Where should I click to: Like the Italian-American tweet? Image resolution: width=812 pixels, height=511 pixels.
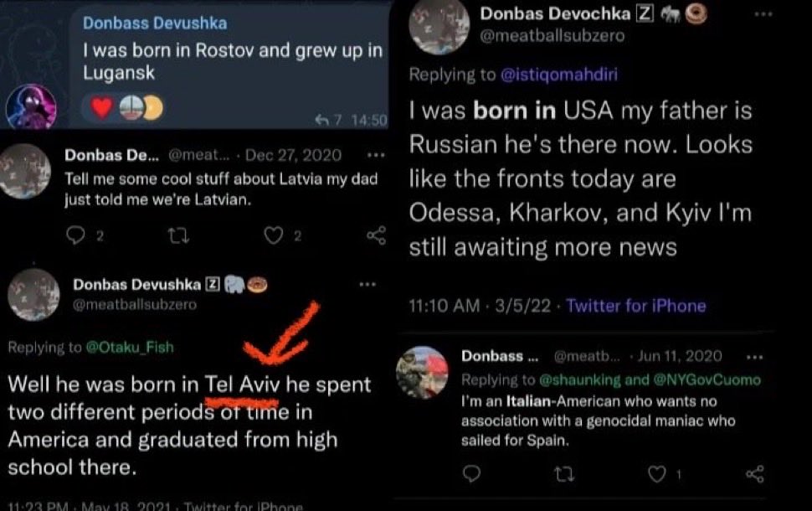coord(658,474)
